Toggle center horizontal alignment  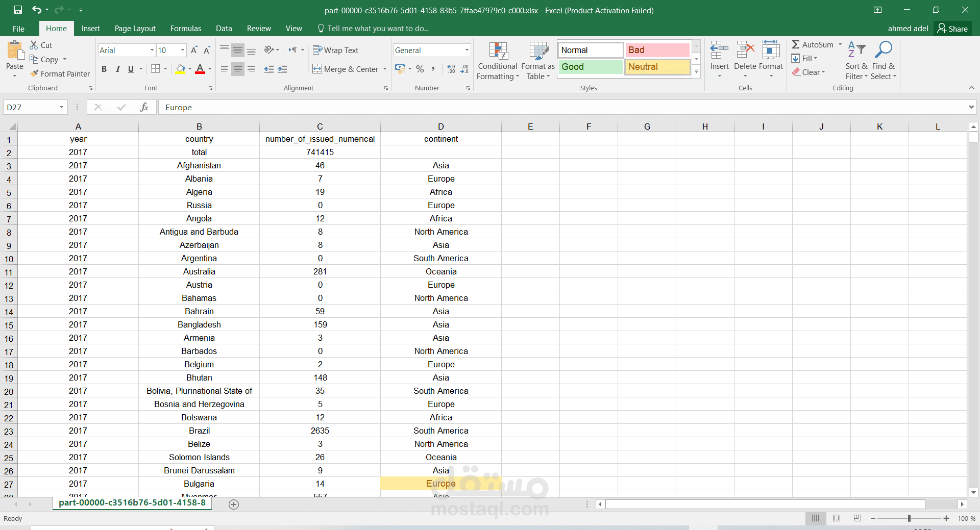(238, 69)
